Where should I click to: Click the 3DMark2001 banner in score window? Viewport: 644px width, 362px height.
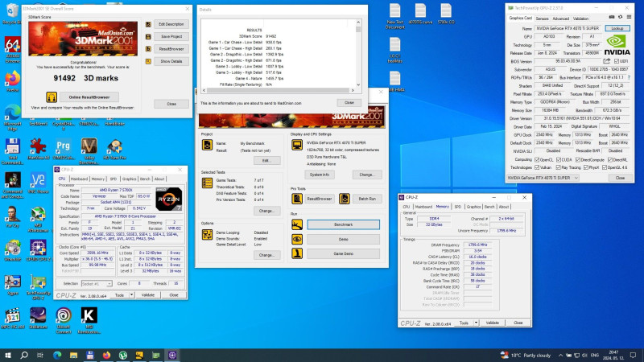point(83,39)
